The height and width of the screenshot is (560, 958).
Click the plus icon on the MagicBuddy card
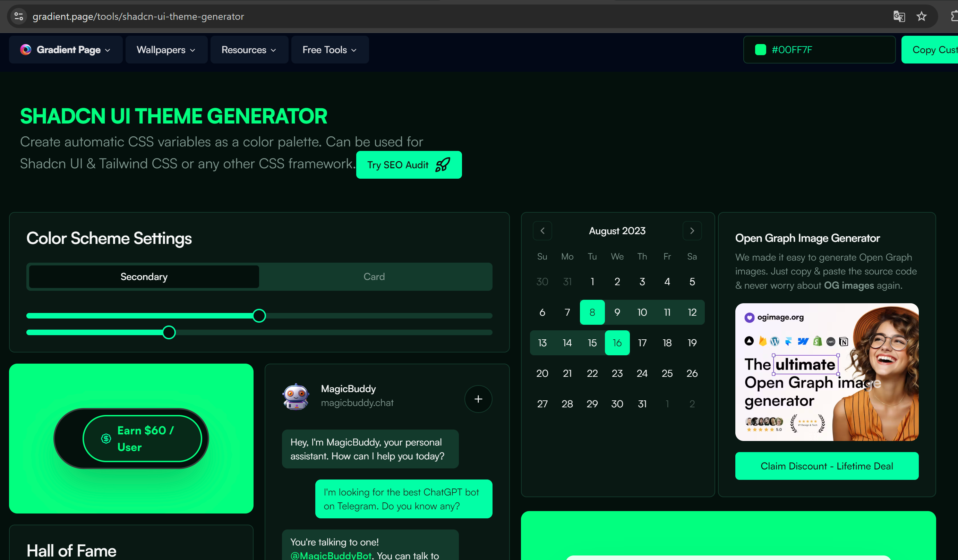(478, 399)
